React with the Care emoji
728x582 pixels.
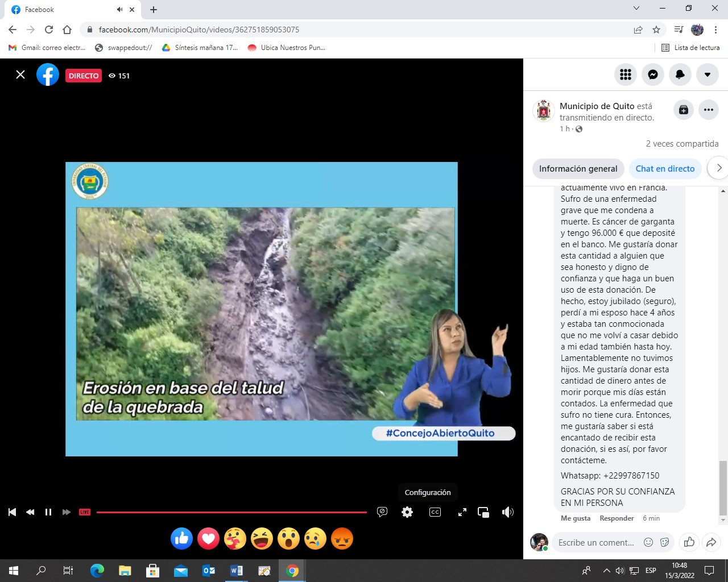click(x=235, y=538)
